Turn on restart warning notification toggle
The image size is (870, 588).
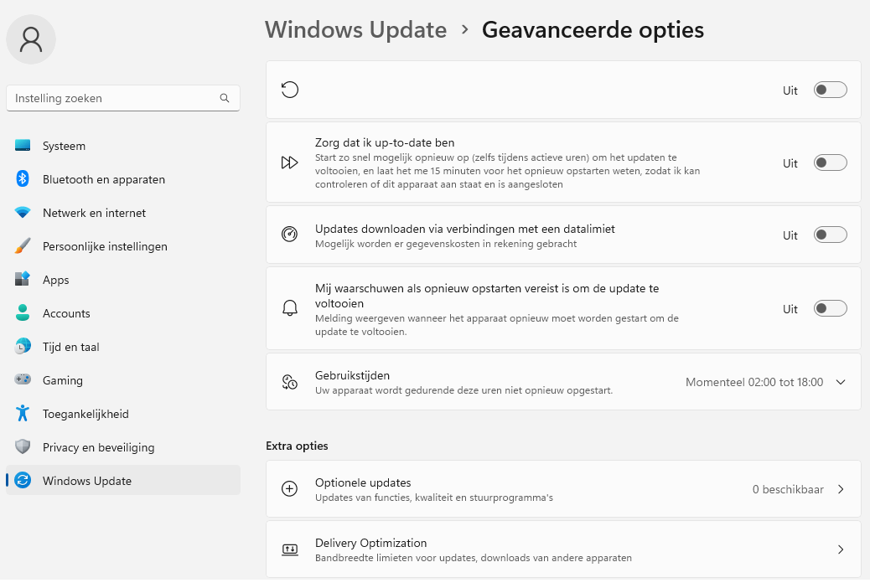[x=830, y=308]
